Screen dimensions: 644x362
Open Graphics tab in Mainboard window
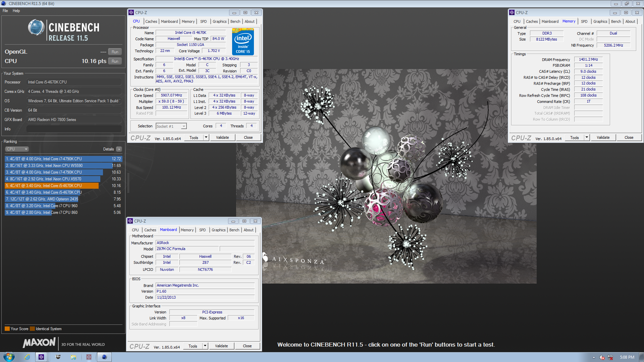[x=218, y=230]
